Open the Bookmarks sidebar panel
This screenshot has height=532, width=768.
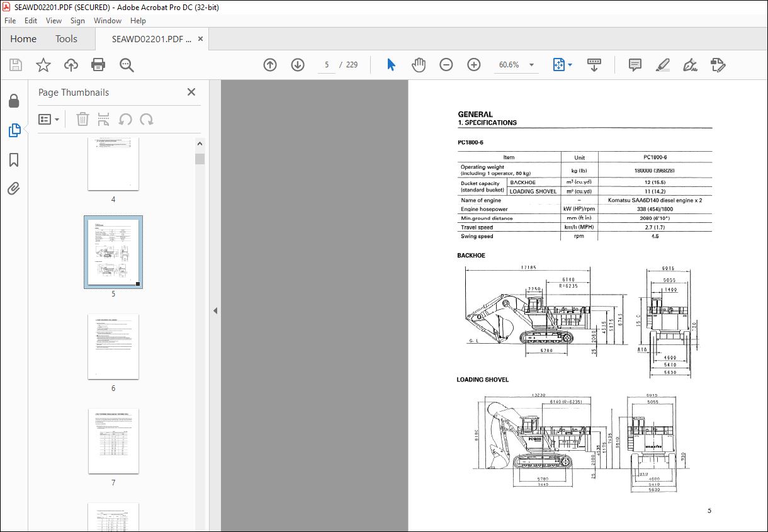click(x=14, y=160)
